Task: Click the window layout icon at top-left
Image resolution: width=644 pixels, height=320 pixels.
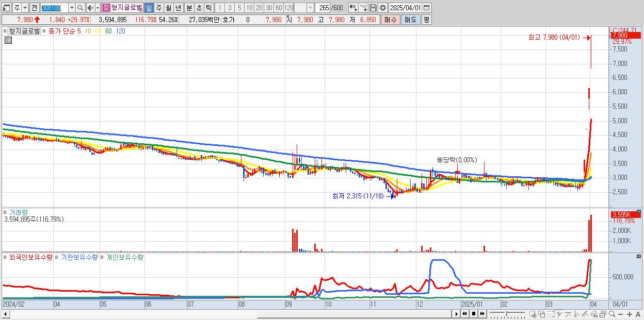Action: [x=7, y=8]
